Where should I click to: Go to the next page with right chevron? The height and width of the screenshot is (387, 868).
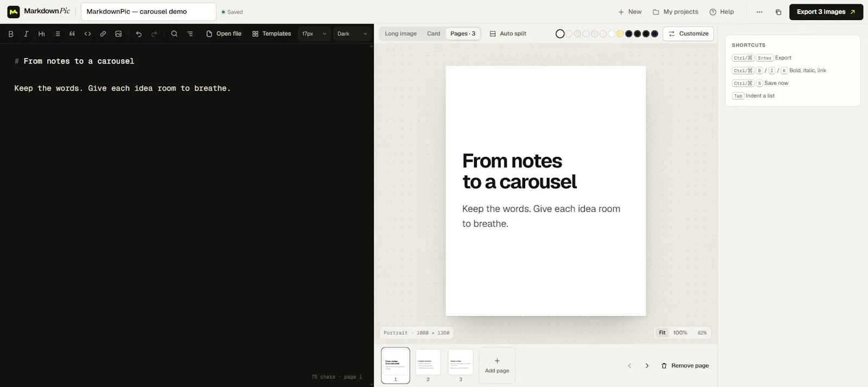[647, 366]
